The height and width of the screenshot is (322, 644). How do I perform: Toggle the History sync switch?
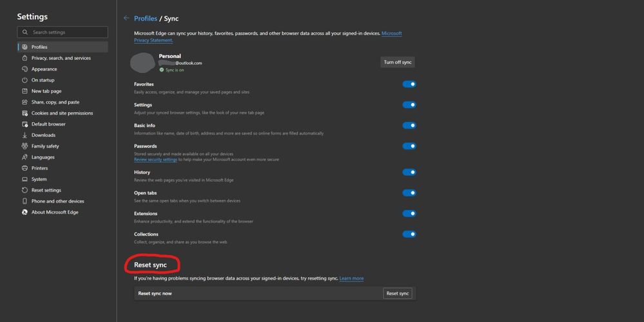409,173
